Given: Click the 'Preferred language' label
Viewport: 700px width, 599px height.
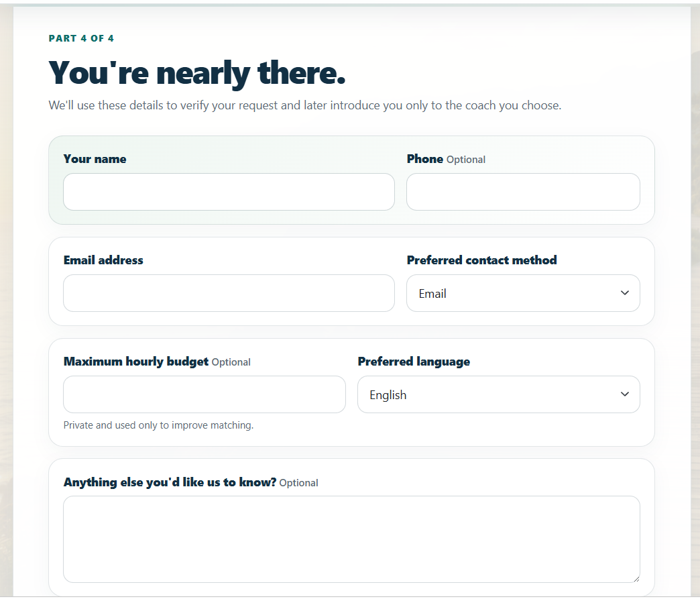Looking at the screenshot, I should tap(414, 362).
